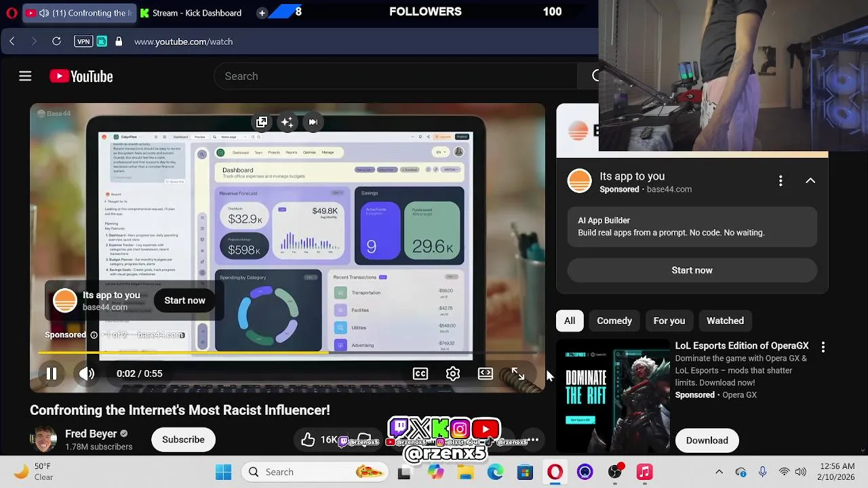This screenshot has width=868, height=488.
Task: Open Task View on the taskbar
Action: click(404, 472)
